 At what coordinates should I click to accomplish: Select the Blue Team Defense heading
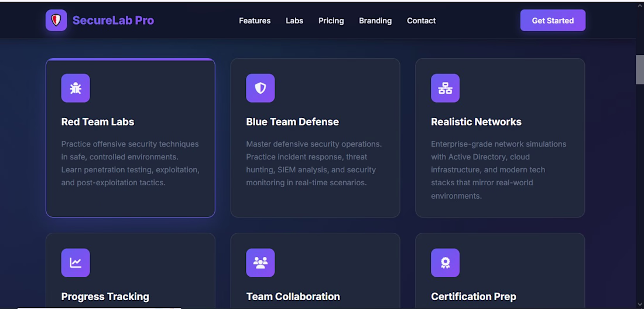pos(292,122)
